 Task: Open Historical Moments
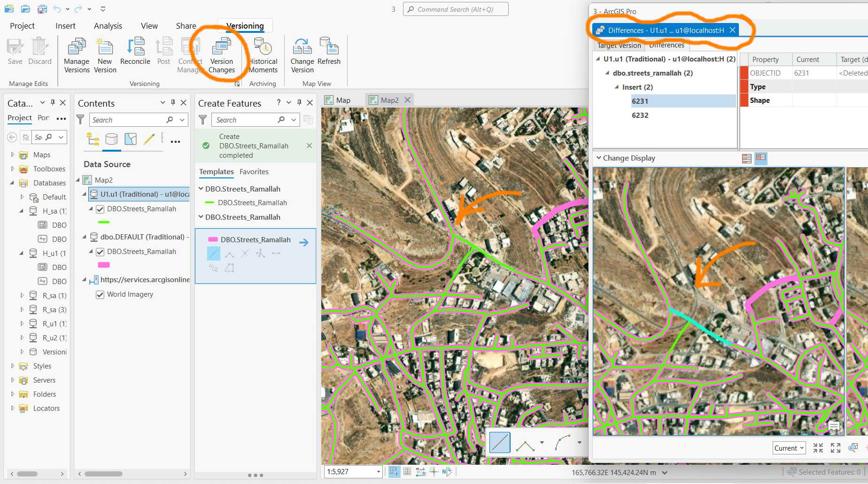click(263, 56)
